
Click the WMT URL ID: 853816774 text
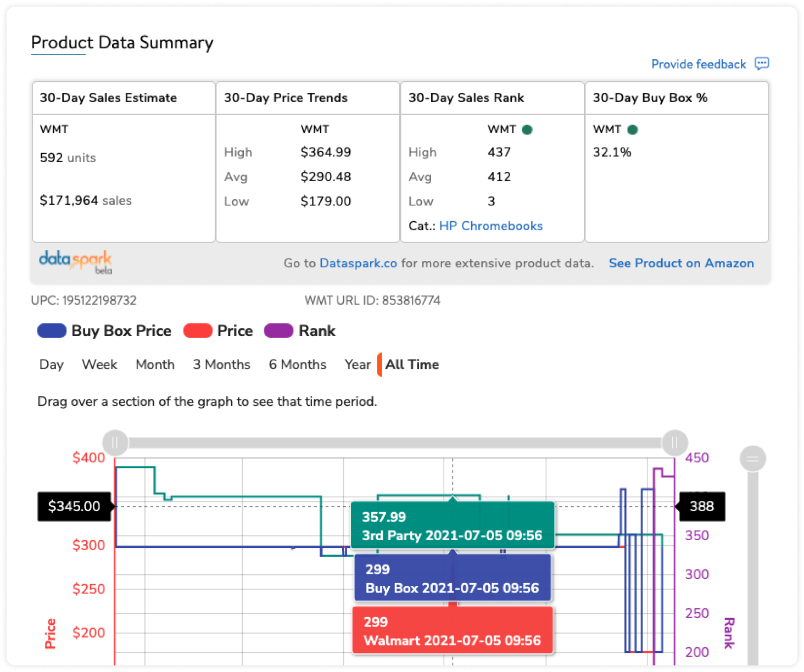[372, 300]
